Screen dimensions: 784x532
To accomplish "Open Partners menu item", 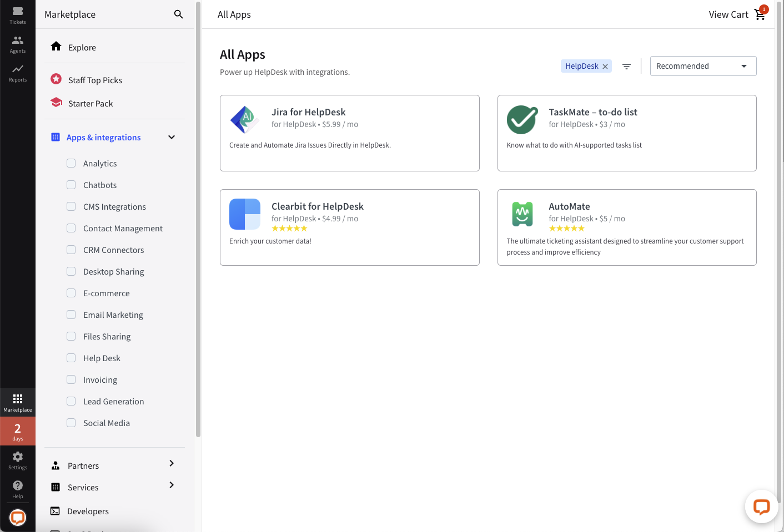I will (83, 466).
